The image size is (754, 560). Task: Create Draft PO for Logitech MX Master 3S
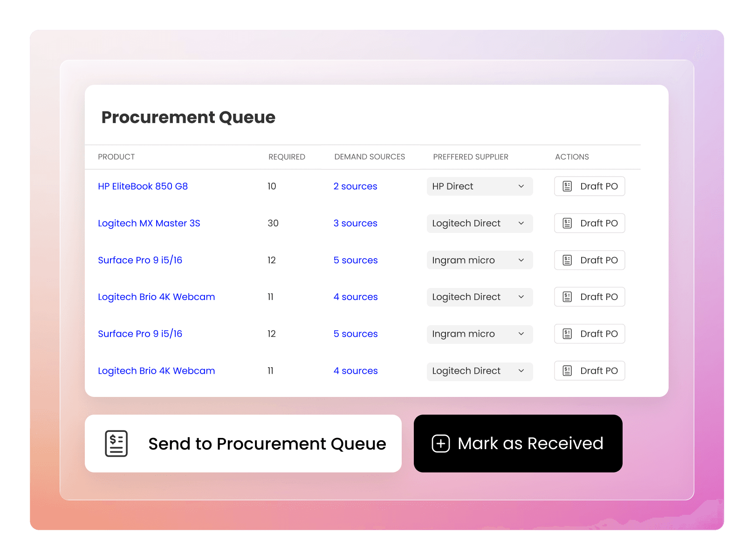click(589, 223)
